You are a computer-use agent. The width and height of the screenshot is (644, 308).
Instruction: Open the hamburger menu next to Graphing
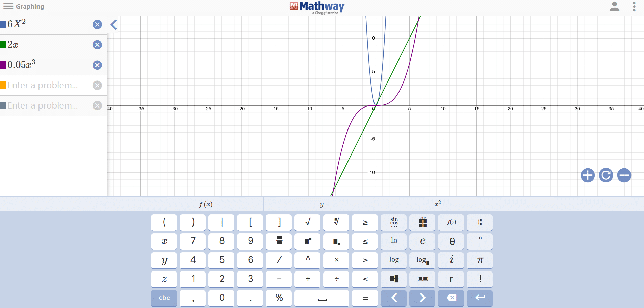pos(8,6)
